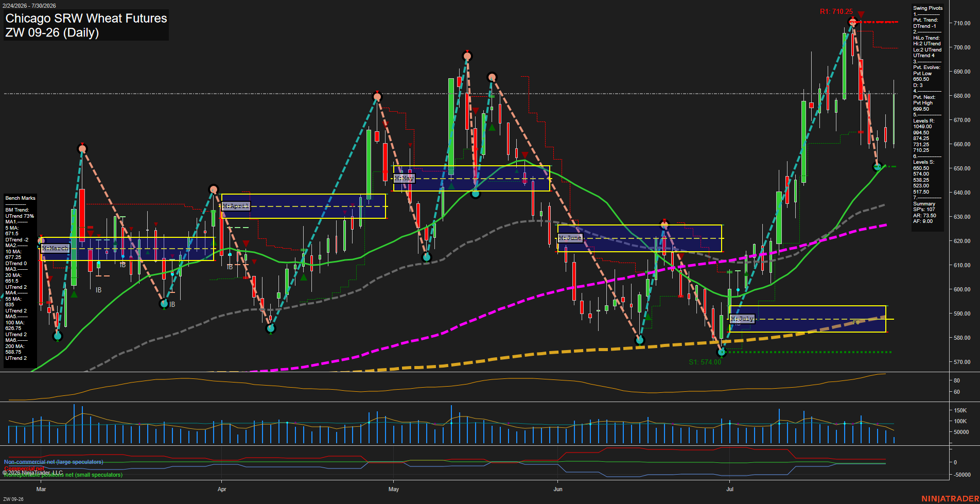This screenshot has height=504, width=980.
Task: Select the 200 MA value 588.75
Action: [13, 352]
